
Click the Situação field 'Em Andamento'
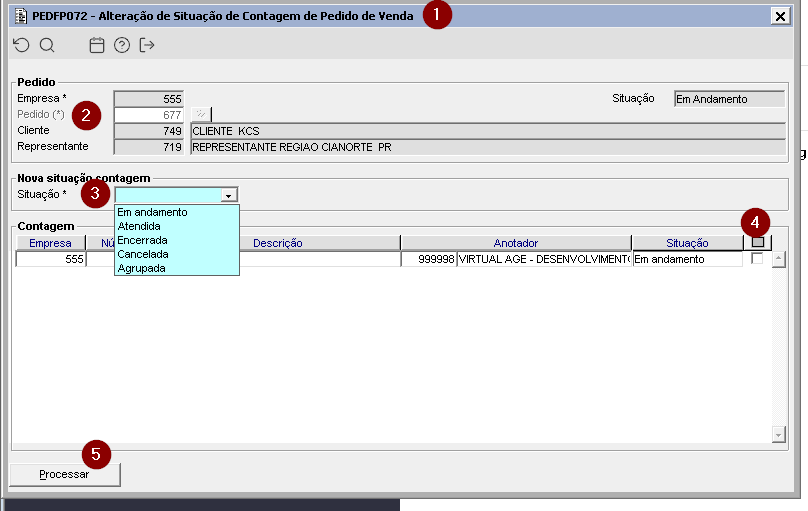729,98
